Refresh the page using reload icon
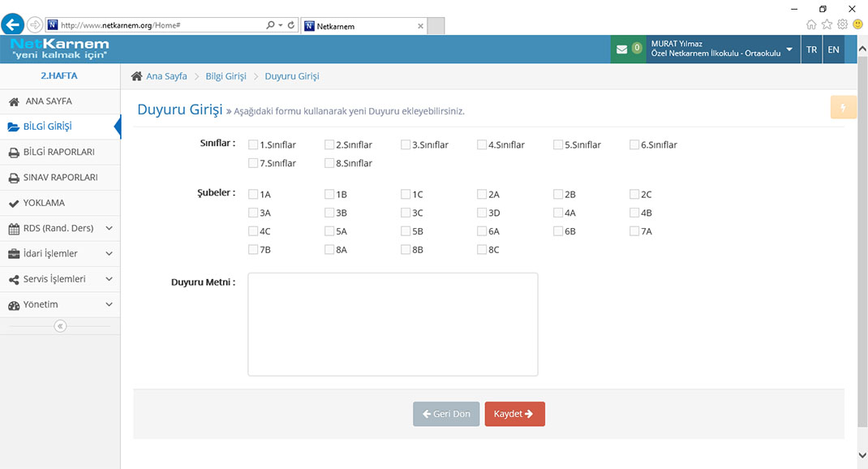The height and width of the screenshot is (469, 868). point(291,26)
